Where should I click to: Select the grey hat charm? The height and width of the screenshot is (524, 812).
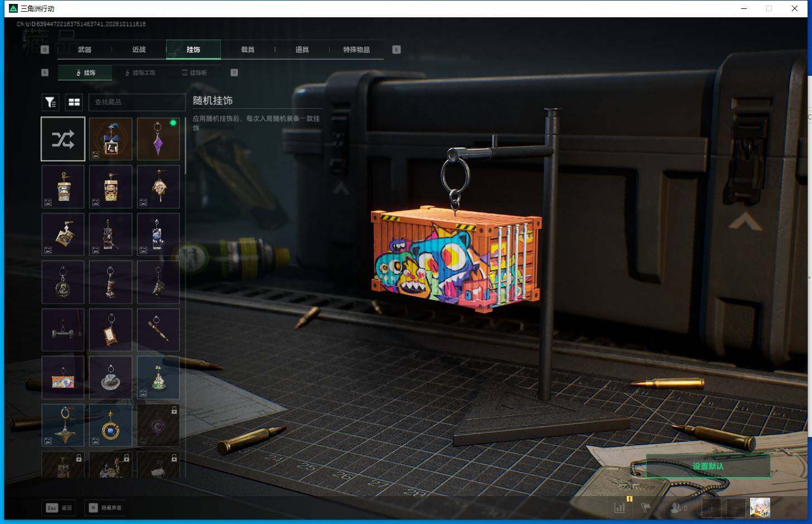pyautogui.click(x=110, y=378)
